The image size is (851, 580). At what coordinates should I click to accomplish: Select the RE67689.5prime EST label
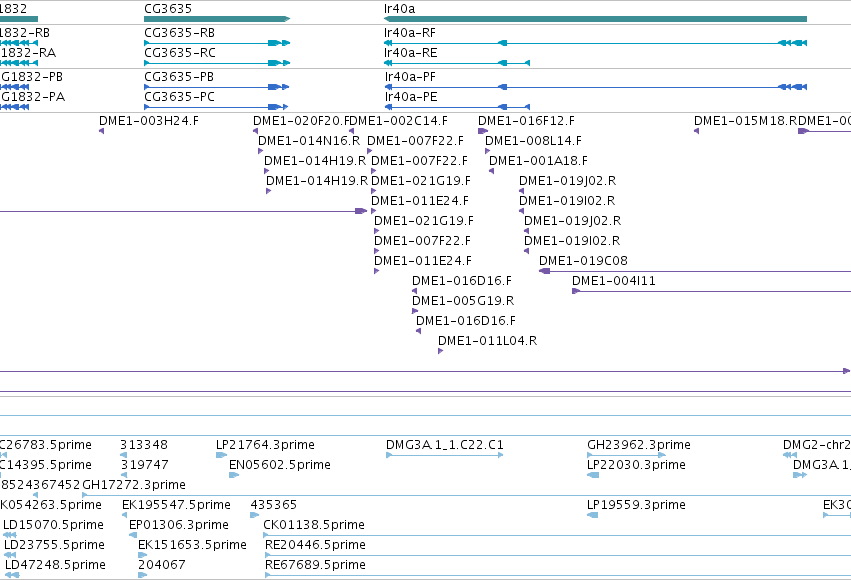click(315, 565)
